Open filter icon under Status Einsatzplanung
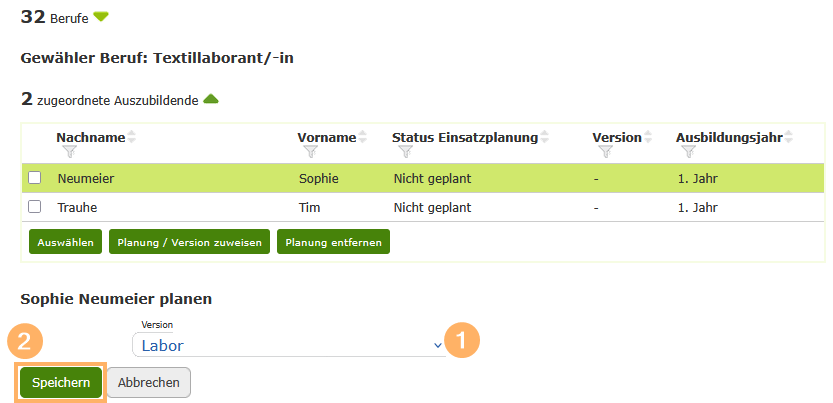The height and width of the screenshot is (403, 833). 405,152
